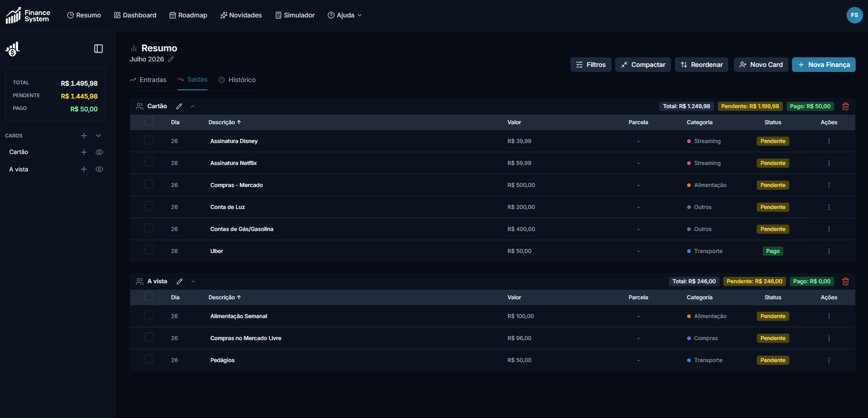Image resolution: width=868 pixels, height=418 pixels.
Task: Click the Pendente status badge for Conta de Luz
Action: coord(773,207)
